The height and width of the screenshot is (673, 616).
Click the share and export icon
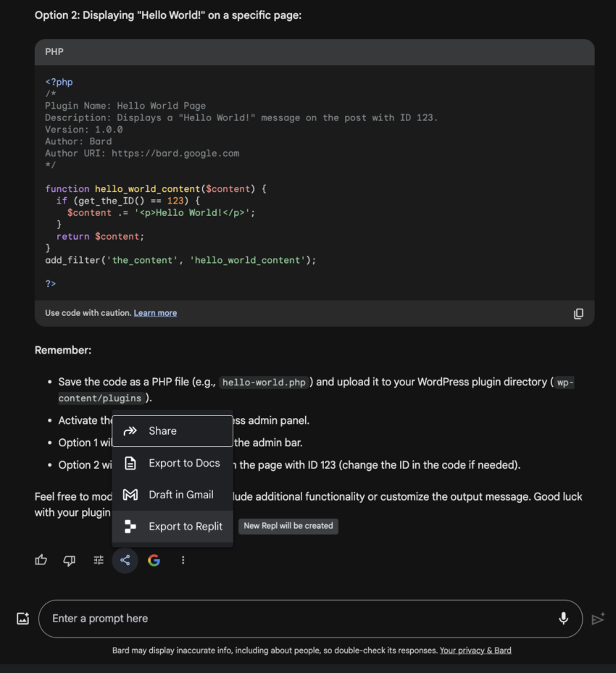pos(125,560)
